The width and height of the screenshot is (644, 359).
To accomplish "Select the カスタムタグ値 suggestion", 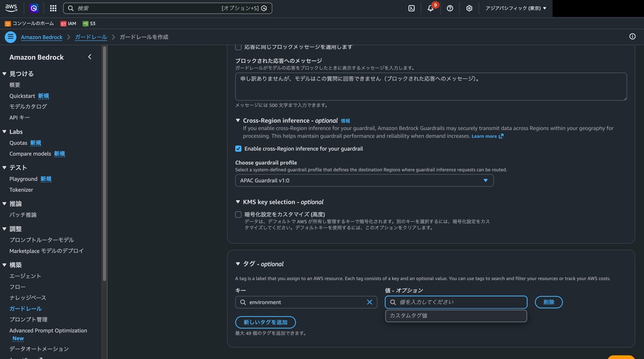I will pos(456,316).
